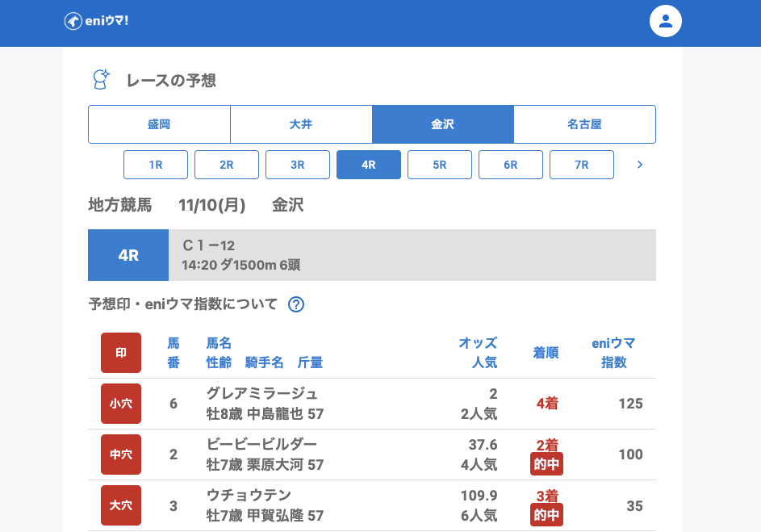Select race 5R button
This screenshot has height=532, width=761.
coord(440,165)
